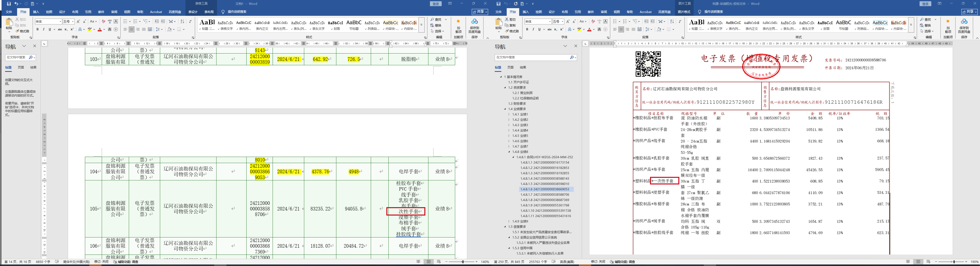Click the 登录 button in the 文档1 window
Viewport: 980px width, 266px height.
tap(436, 4)
